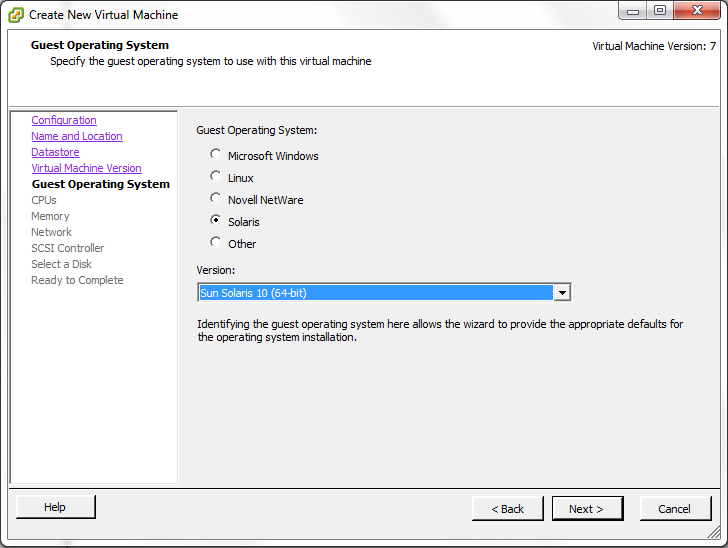Screen dimensions: 728x548
Task: Click the Select a Disk step label
Action: (x=62, y=264)
